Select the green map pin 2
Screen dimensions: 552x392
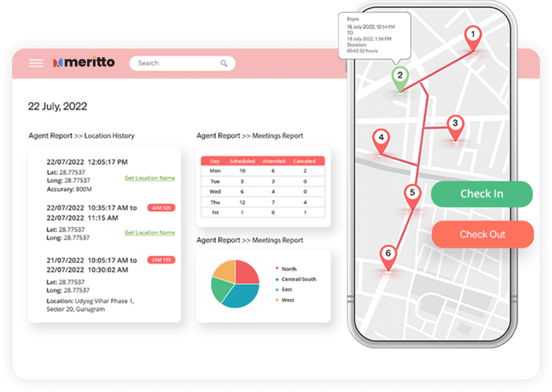click(400, 77)
